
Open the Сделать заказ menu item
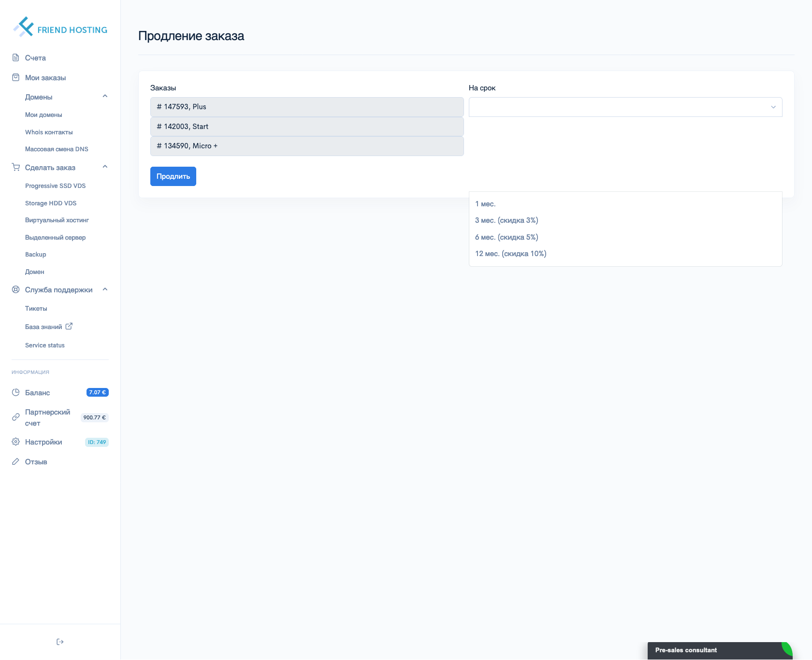[50, 168]
